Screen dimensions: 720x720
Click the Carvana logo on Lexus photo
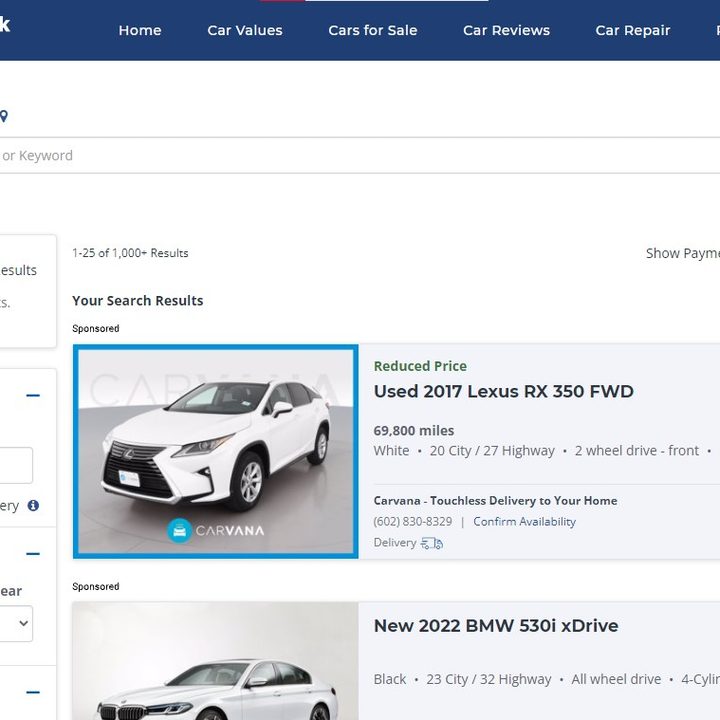216,530
